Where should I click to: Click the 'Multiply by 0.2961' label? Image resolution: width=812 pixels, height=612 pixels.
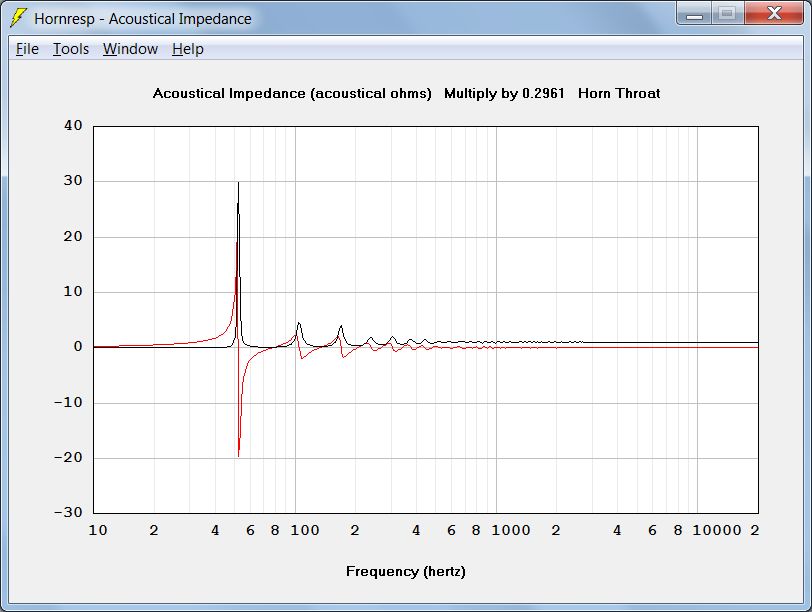coord(504,94)
